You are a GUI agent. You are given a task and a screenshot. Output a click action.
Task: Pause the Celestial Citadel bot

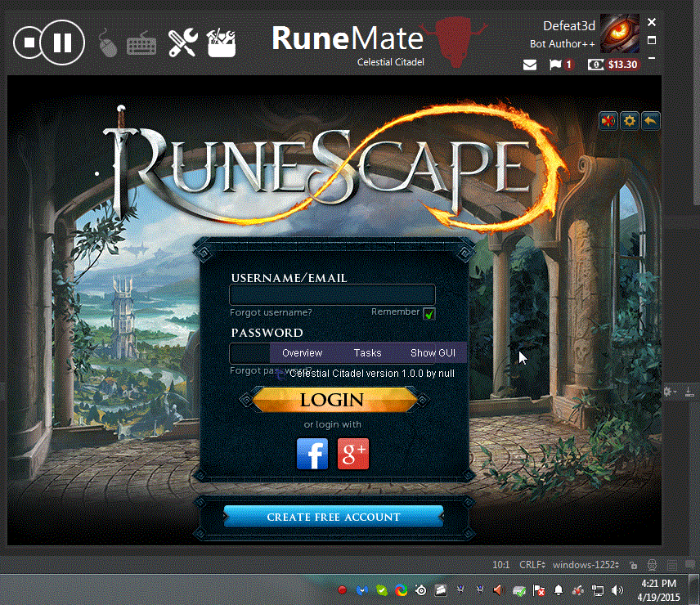(x=63, y=43)
